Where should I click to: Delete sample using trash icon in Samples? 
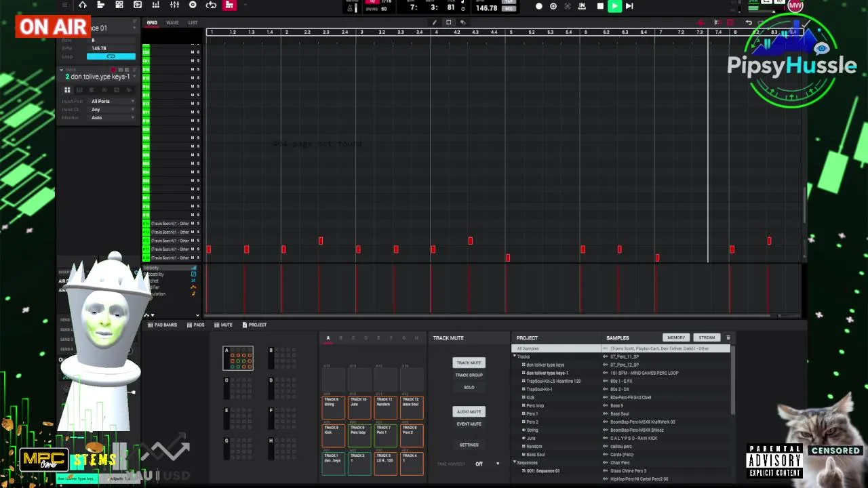tap(728, 338)
